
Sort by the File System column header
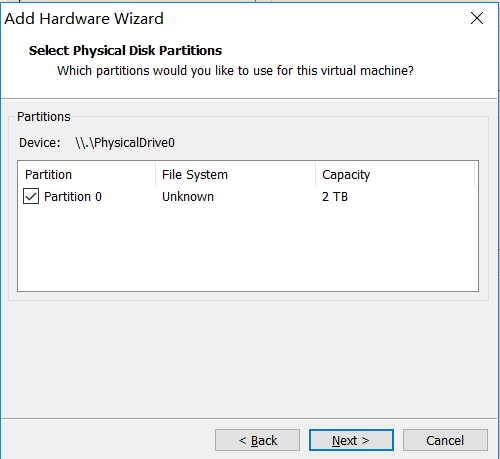235,174
